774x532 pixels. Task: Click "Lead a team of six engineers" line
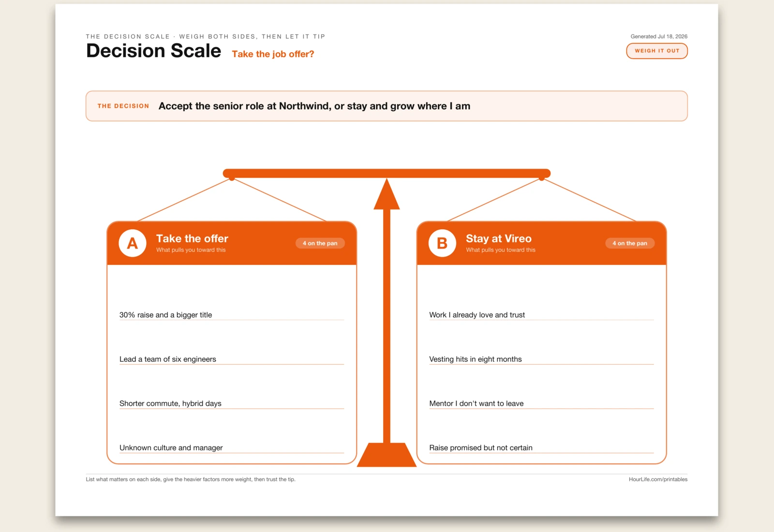click(x=232, y=359)
